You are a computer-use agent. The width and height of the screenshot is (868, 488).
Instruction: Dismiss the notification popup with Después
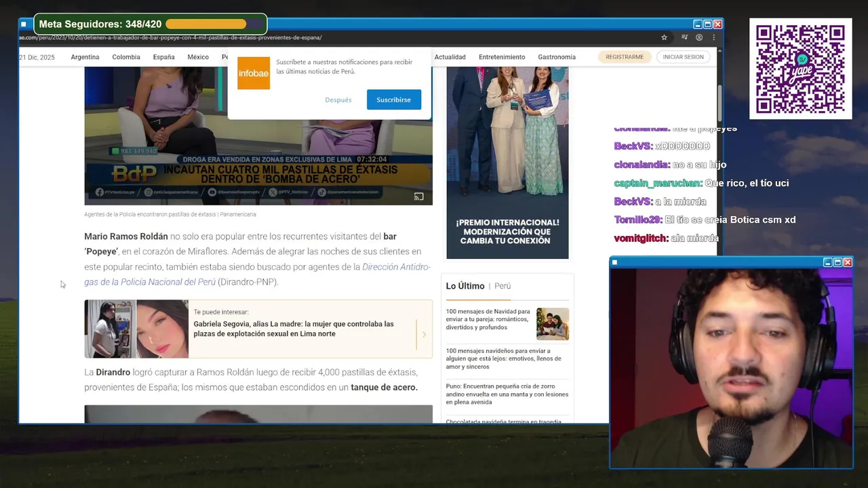[338, 100]
